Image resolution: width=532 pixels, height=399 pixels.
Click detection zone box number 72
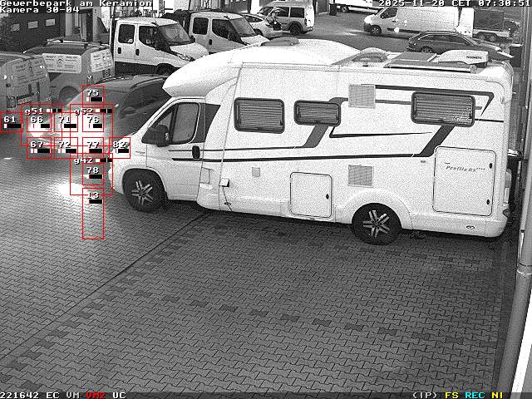point(65,147)
